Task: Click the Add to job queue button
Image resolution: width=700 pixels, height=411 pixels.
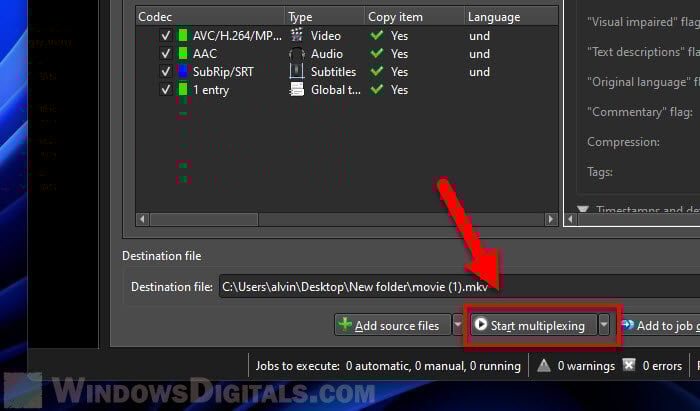Action: point(662,326)
